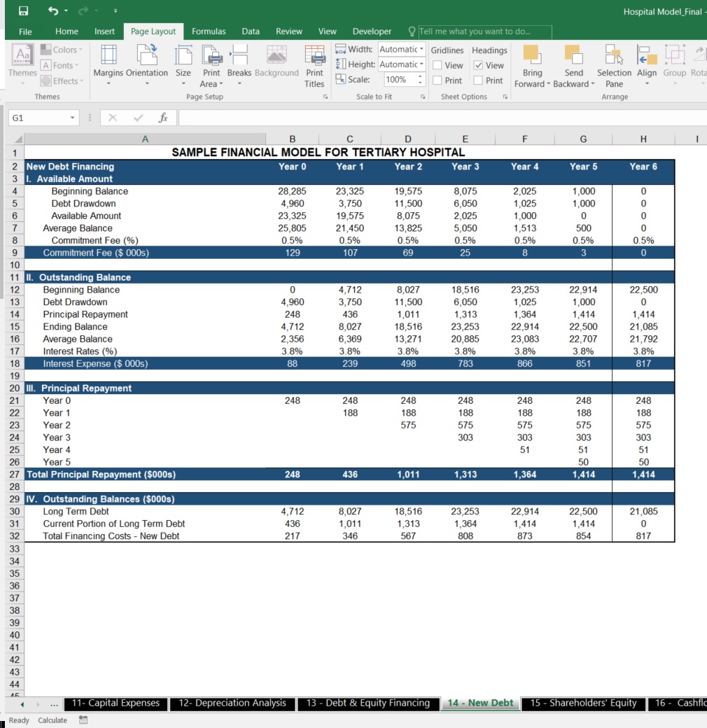The image size is (707, 728).
Task: Switch to the Formulas ribbon tab
Action: [x=209, y=31]
